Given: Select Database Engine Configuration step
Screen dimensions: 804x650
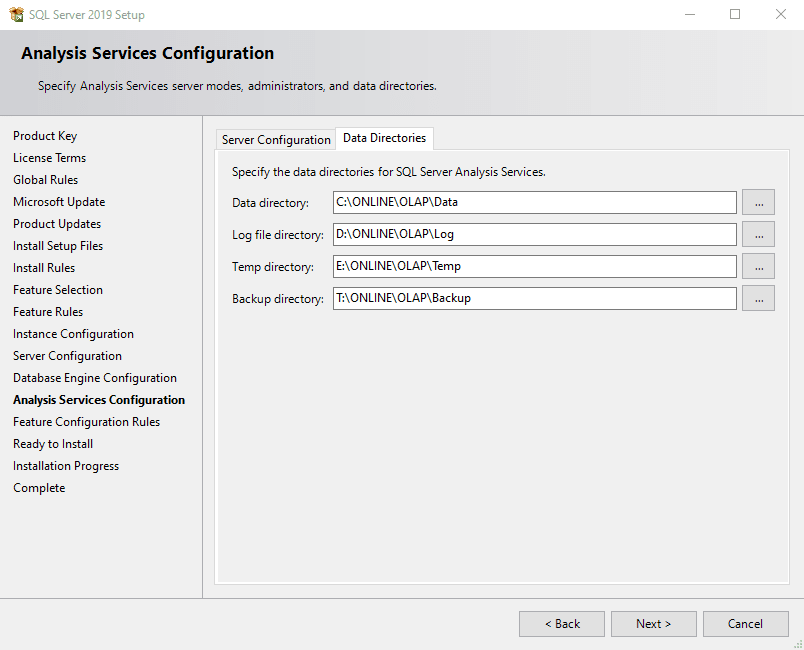Looking at the screenshot, I should point(95,378).
